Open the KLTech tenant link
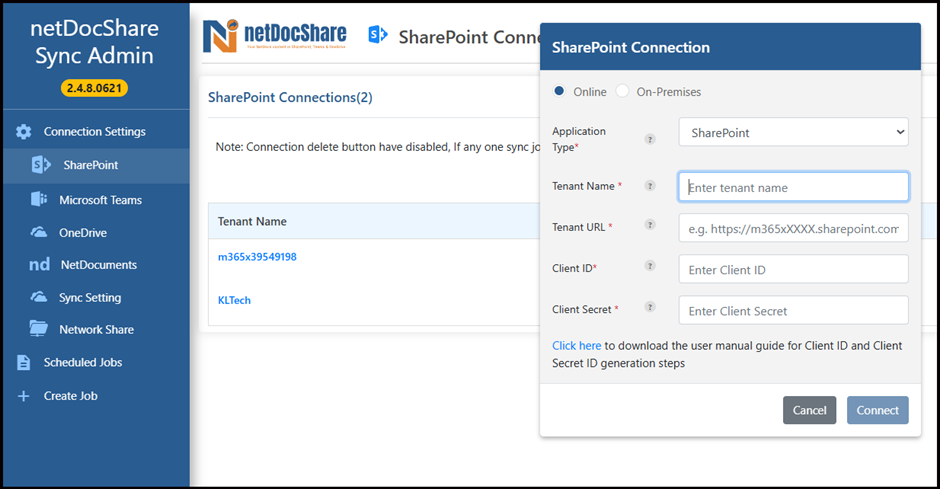Screen dimensions: 940x489 pos(234,300)
